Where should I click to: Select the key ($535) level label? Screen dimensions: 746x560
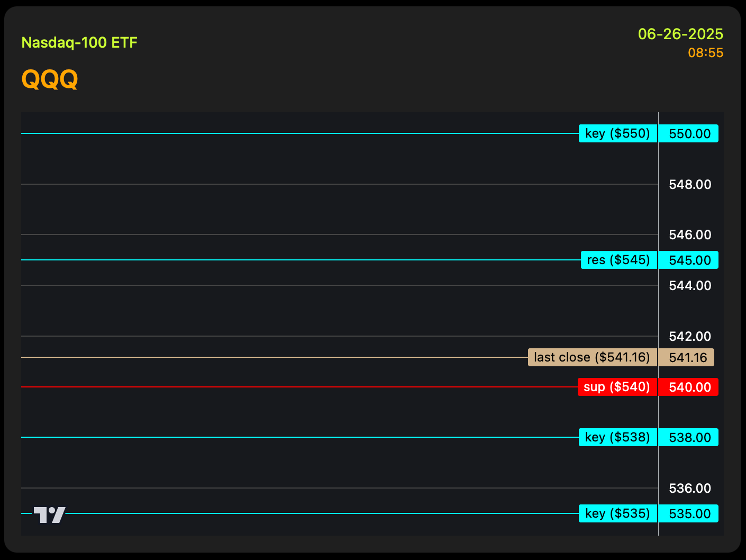(617, 513)
